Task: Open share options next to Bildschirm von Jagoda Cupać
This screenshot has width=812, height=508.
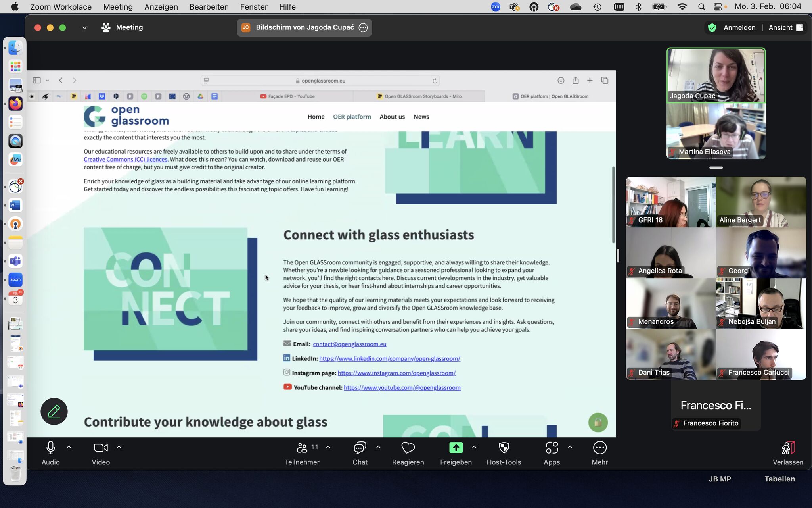Action: tap(363, 27)
